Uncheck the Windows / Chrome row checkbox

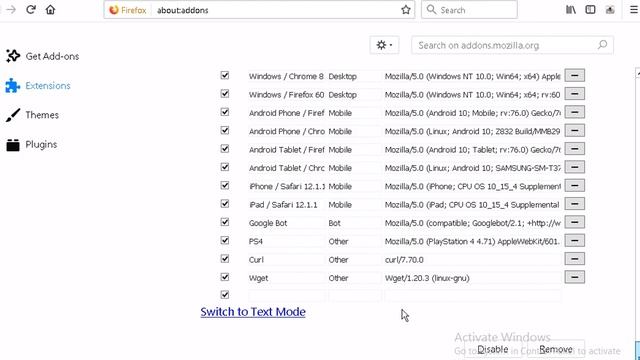tap(224, 75)
